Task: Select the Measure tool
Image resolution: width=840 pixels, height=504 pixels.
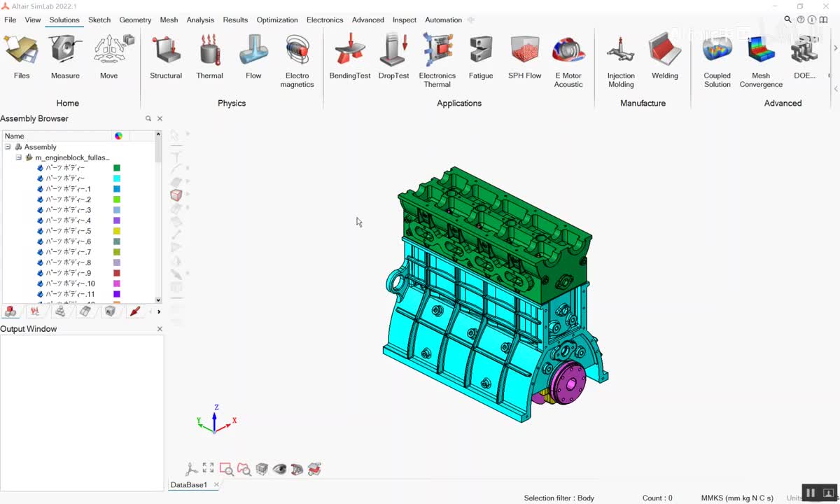Action: pyautogui.click(x=65, y=57)
